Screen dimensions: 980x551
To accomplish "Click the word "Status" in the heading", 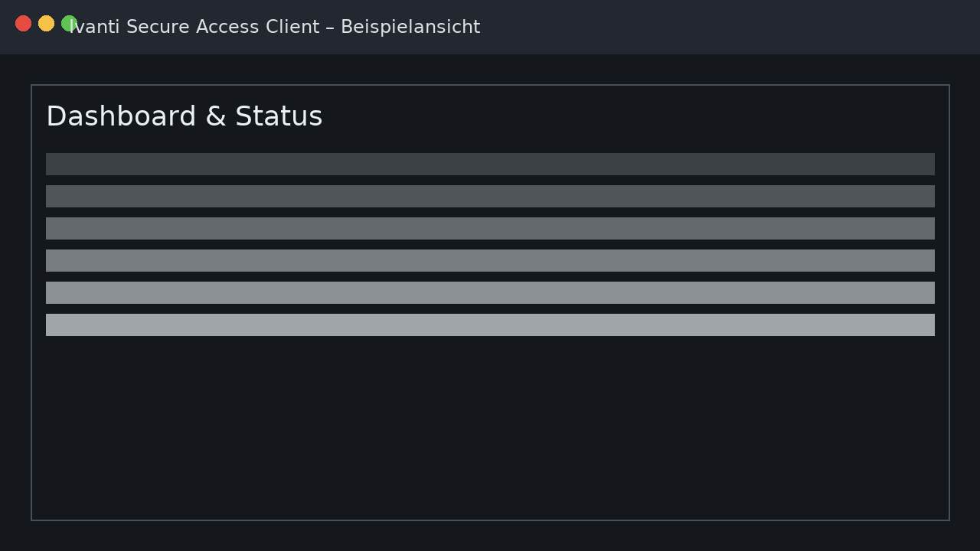I will [x=279, y=116].
